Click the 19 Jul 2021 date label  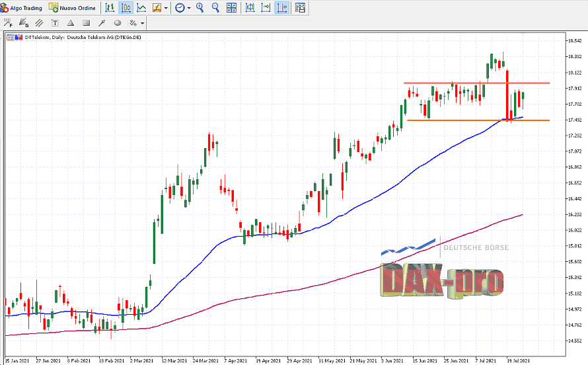(x=518, y=361)
